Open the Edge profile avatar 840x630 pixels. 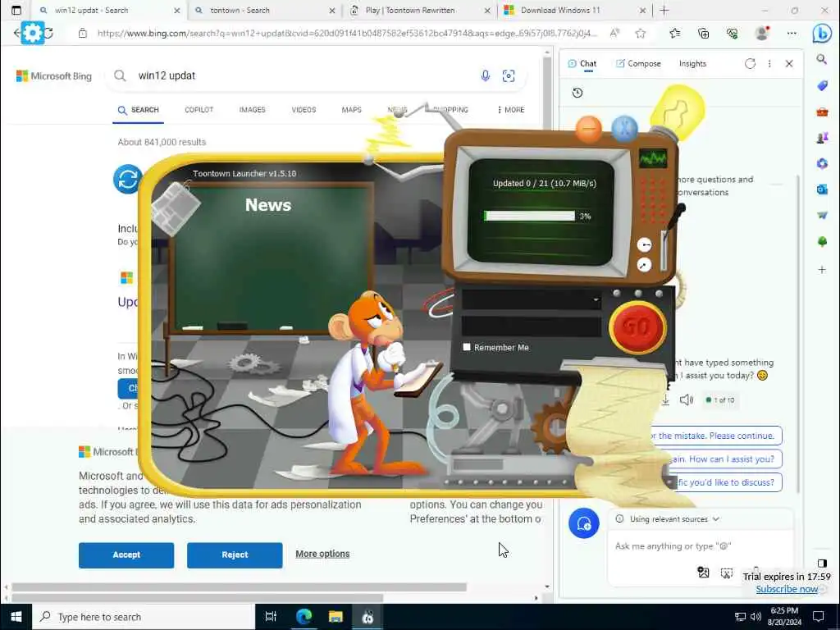(x=761, y=33)
